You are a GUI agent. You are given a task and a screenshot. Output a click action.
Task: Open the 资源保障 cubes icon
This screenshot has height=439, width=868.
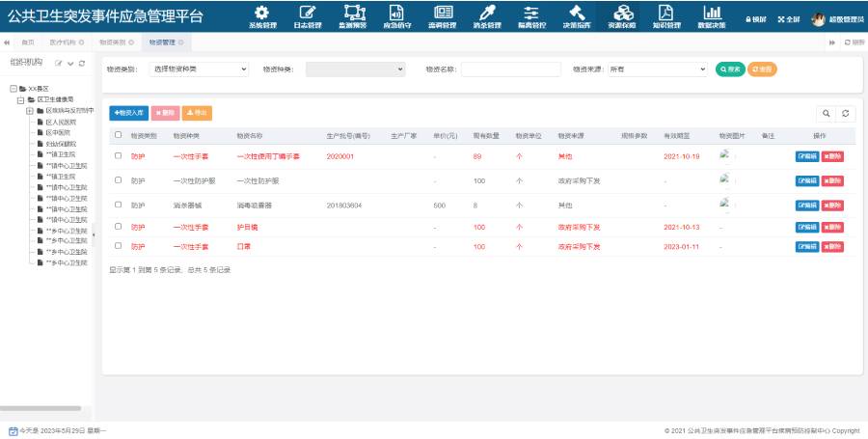tap(622, 13)
